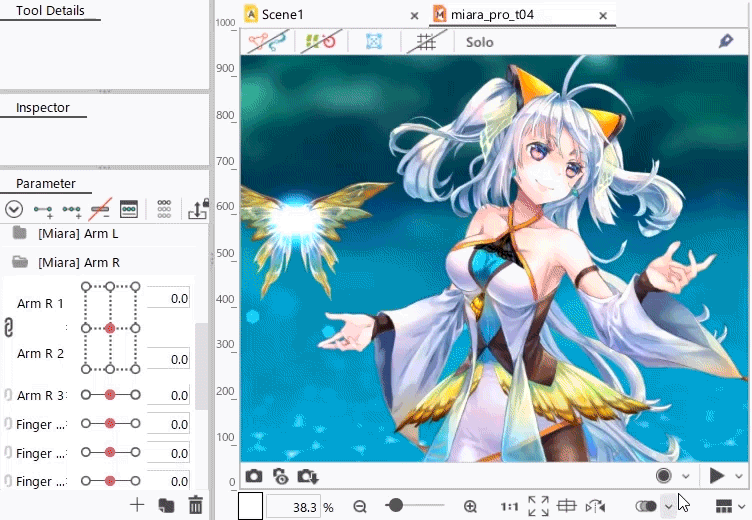The width and height of the screenshot is (752, 520).
Task: Click the white background color swatch
Action: (x=250, y=506)
